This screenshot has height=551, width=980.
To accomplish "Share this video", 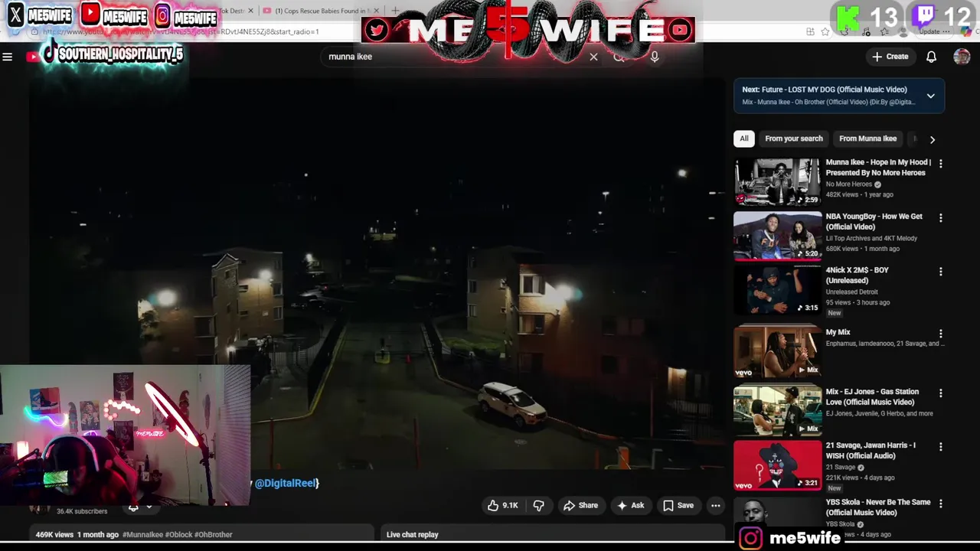I will [x=580, y=505].
